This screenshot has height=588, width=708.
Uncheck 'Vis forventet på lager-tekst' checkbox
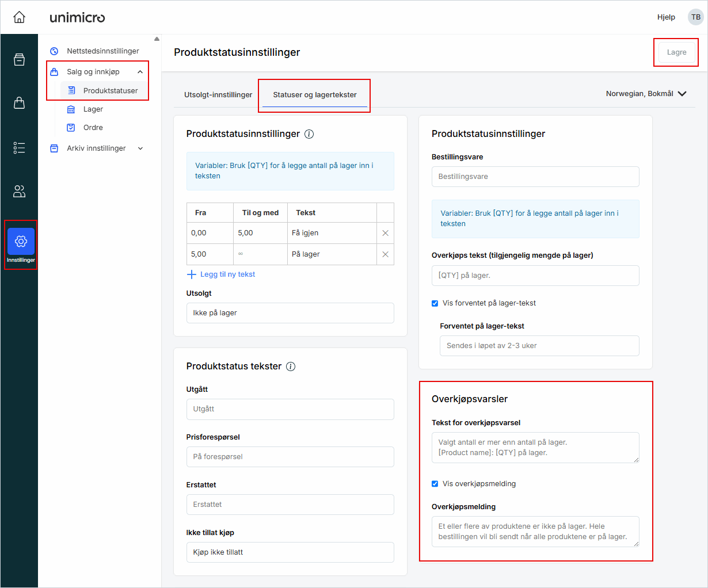pyautogui.click(x=435, y=303)
